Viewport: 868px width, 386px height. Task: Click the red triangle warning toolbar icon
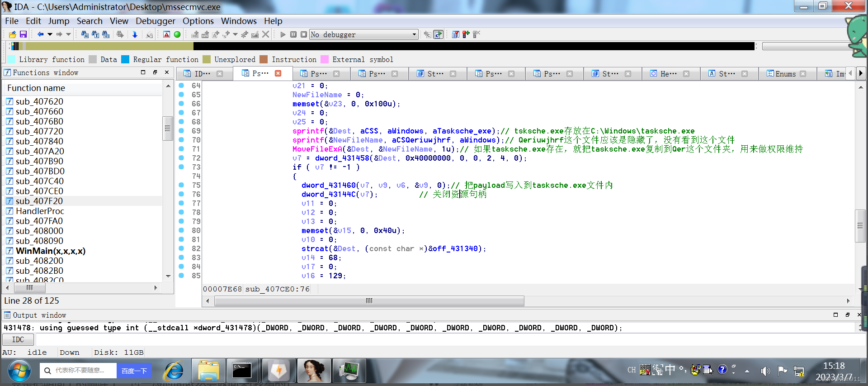[166, 34]
